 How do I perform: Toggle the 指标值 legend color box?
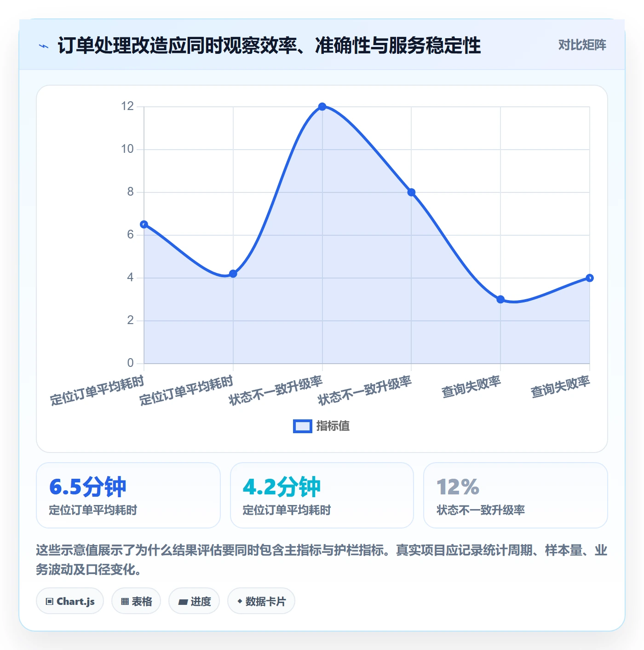click(x=302, y=426)
